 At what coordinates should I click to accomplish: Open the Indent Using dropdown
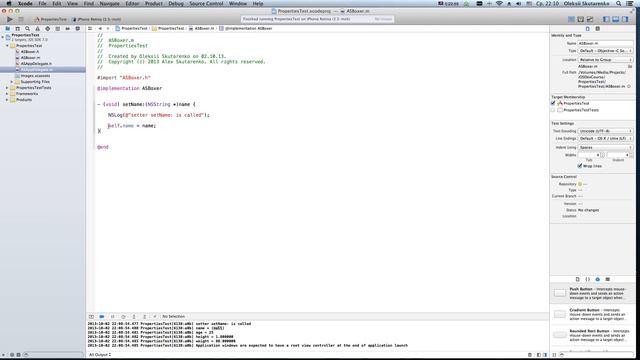605,147
